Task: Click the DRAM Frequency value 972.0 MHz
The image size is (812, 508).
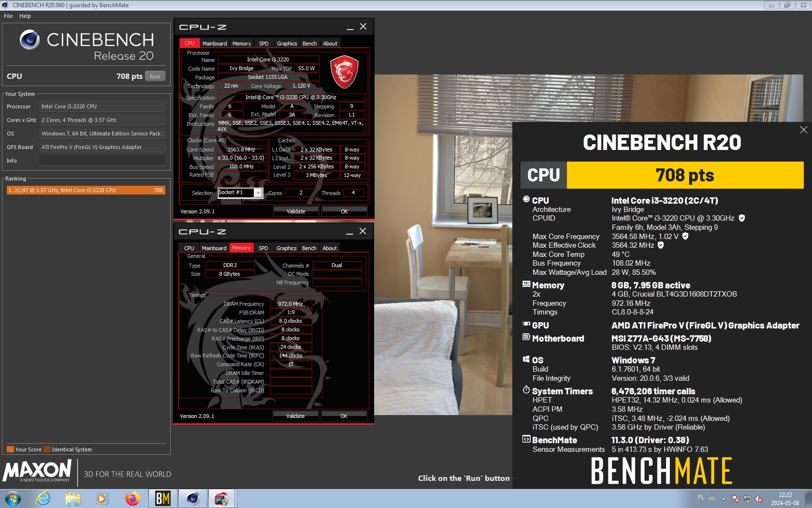Action: 290,304
